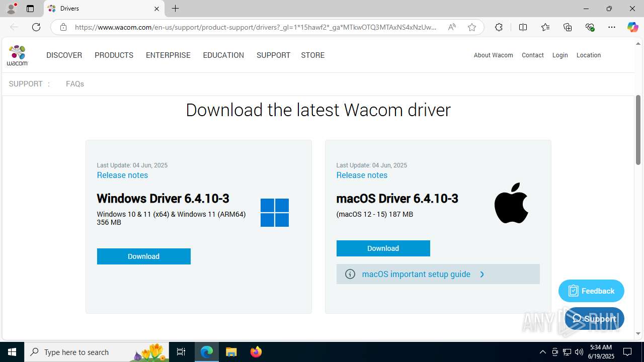Refresh the current page
The height and width of the screenshot is (362, 644).
pos(36,27)
